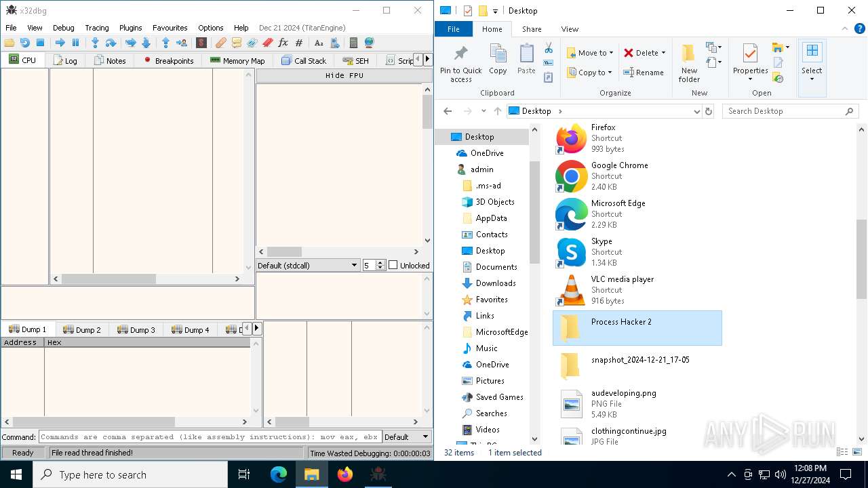868x488 pixels.
Task: Open the Plugins menu in x32dbg
Action: [131, 28]
